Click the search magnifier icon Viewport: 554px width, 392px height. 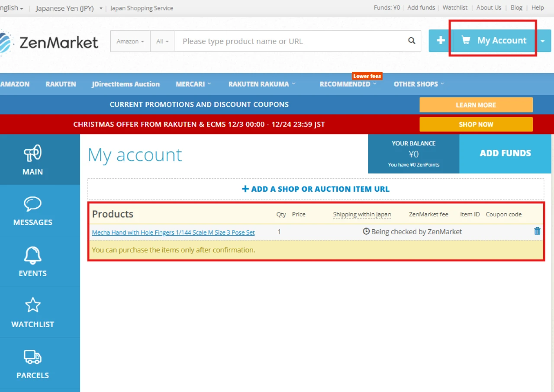tap(412, 41)
